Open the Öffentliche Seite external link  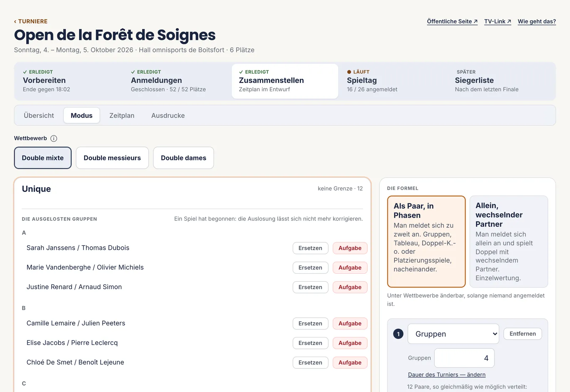point(452,21)
